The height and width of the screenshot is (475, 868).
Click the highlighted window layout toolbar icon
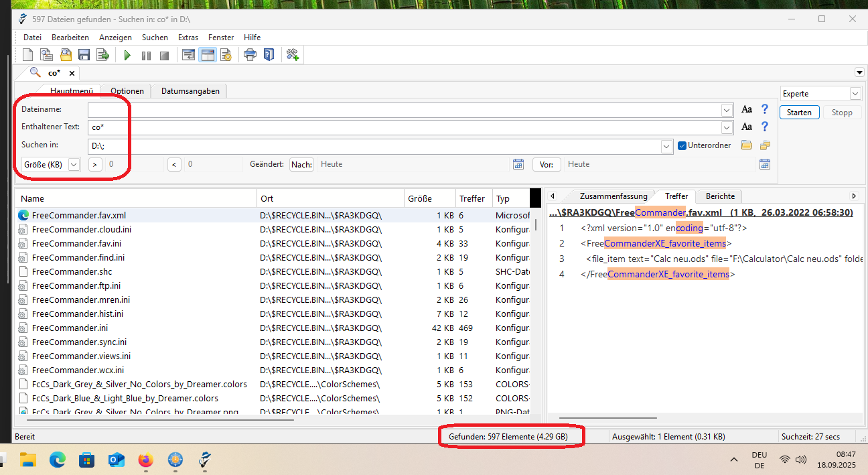(208, 55)
